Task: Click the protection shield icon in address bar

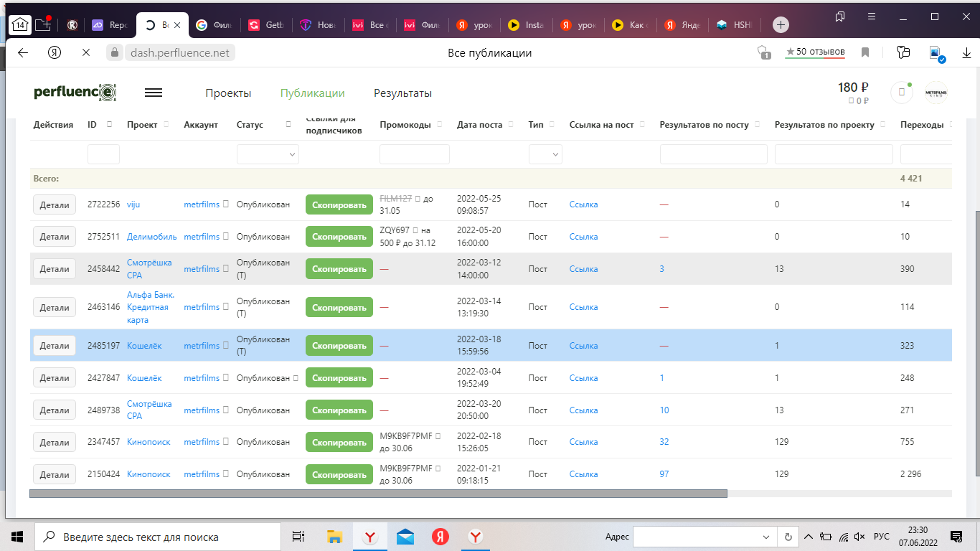Action: (764, 52)
